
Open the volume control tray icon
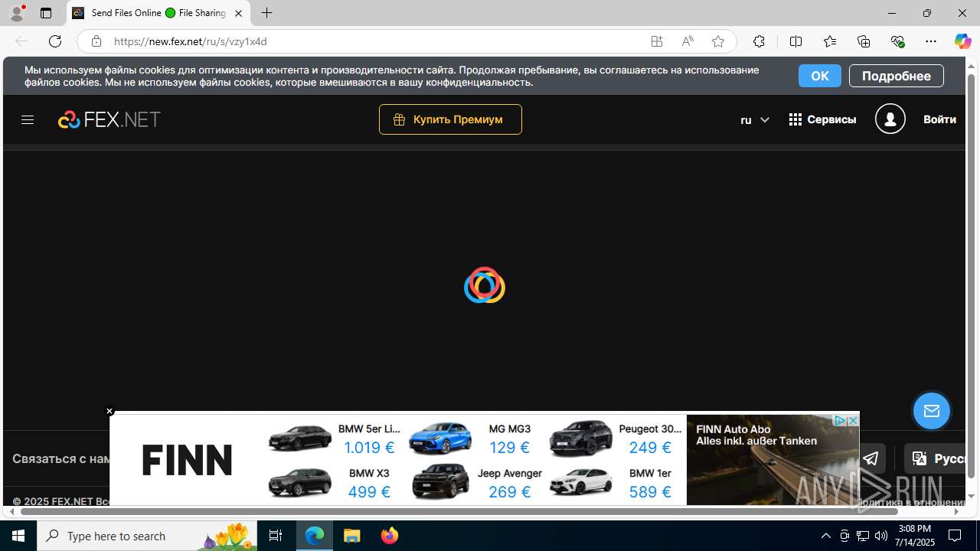[x=881, y=536]
